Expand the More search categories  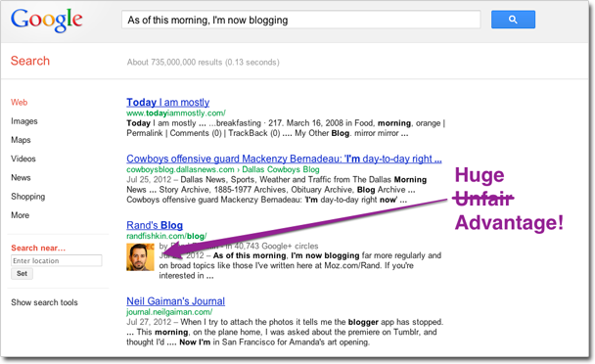tap(21, 215)
